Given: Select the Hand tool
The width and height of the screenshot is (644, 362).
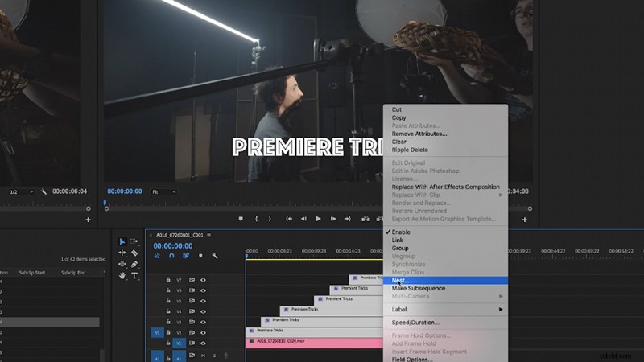Looking at the screenshot, I should [x=122, y=276].
